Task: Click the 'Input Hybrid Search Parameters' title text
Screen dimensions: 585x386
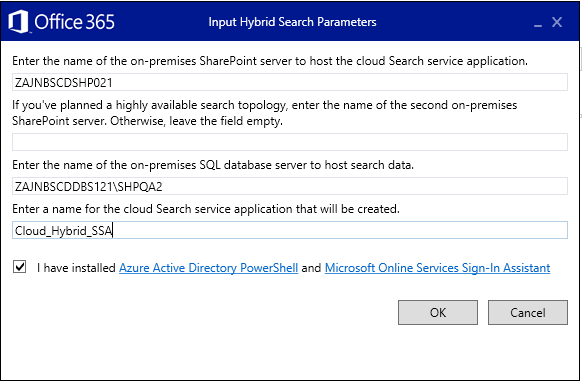Action: 292,22
